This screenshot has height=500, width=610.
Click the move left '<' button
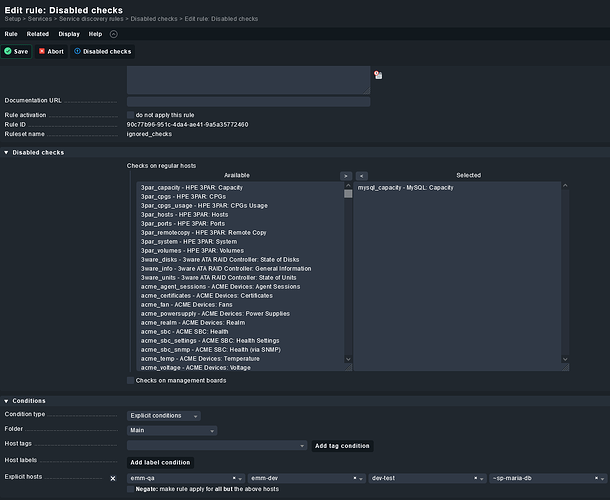pos(361,176)
